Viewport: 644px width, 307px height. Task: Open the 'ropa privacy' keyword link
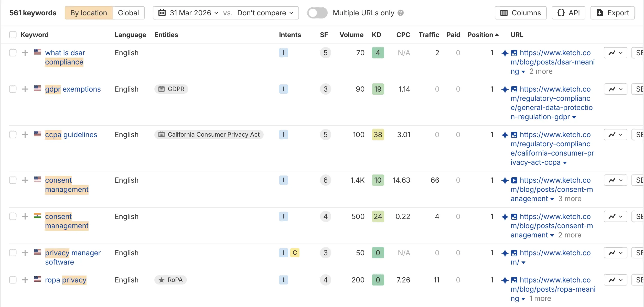tap(66, 280)
